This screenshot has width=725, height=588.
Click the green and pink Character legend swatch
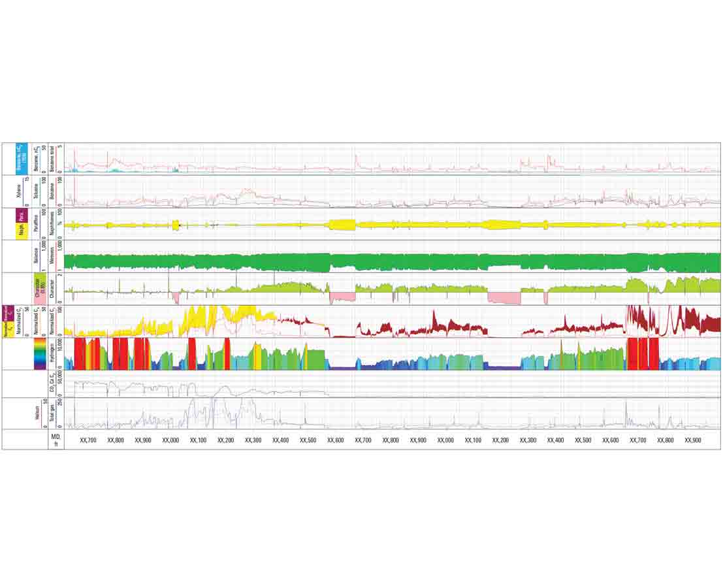(40, 288)
